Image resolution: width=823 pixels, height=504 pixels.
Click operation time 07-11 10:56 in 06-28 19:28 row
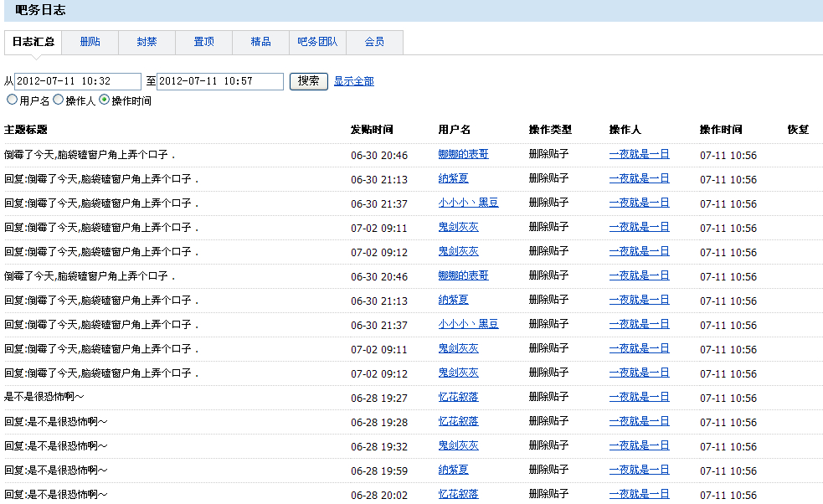pyautogui.click(x=728, y=422)
